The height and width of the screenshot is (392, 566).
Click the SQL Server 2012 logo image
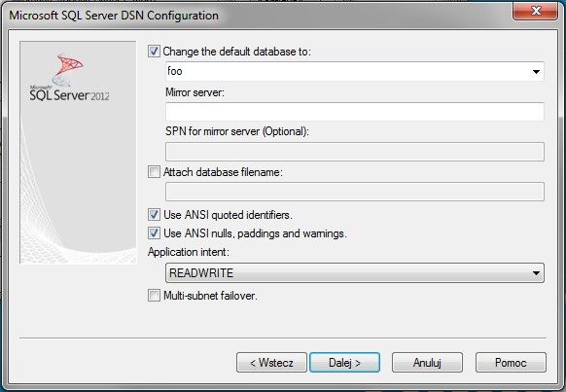tap(69, 78)
